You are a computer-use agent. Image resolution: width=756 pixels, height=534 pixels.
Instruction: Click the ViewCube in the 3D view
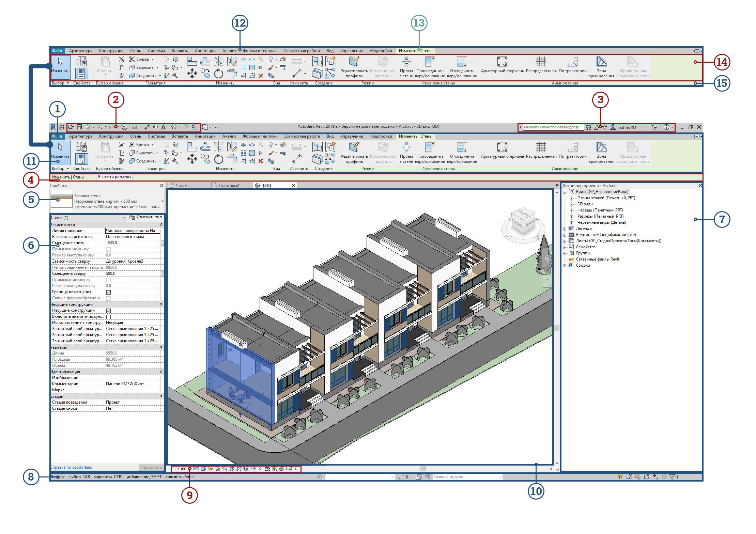click(523, 221)
